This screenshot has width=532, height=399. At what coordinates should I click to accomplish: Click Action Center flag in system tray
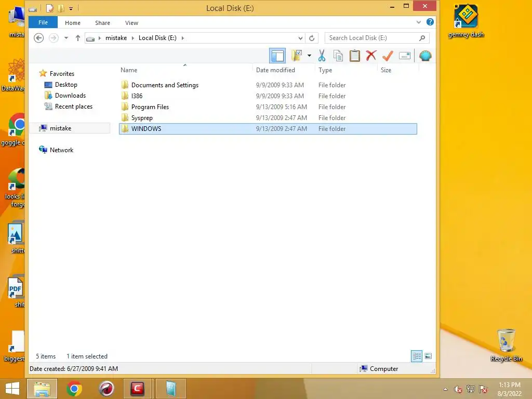[x=483, y=389]
